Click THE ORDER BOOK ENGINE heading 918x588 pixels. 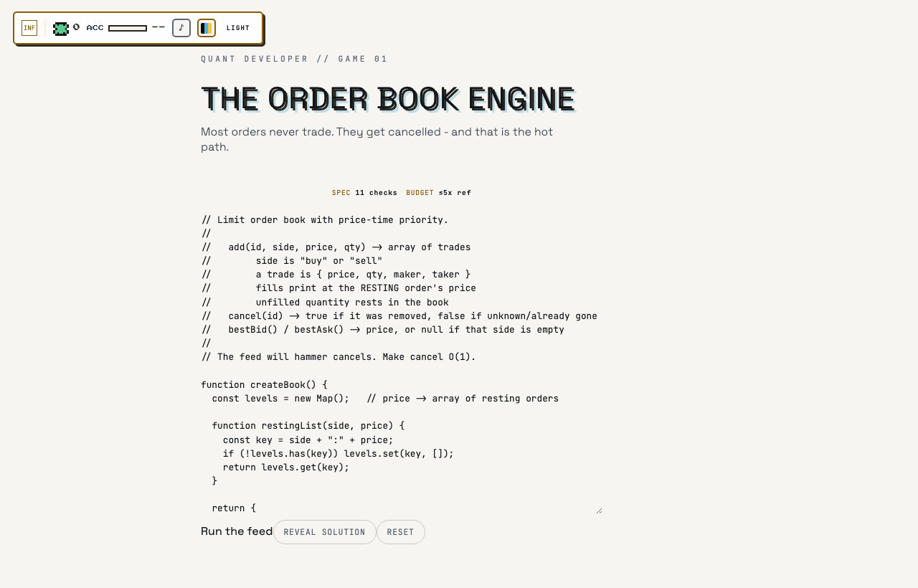tap(388, 99)
